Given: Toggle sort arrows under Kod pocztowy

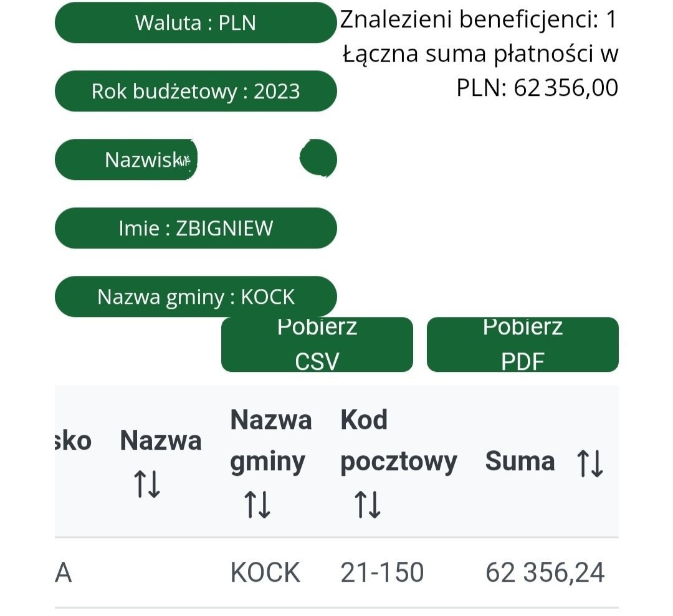Looking at the screenshot, I should point(368,505).
